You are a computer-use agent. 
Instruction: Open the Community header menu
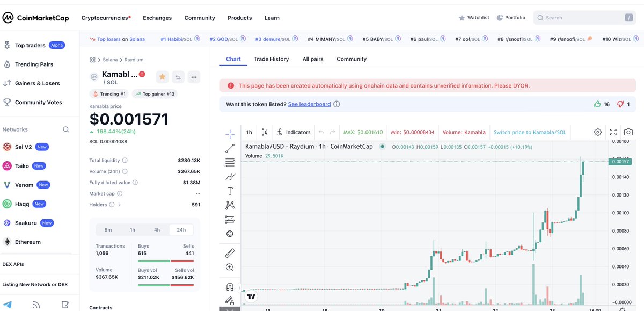(x=200, y=18)
